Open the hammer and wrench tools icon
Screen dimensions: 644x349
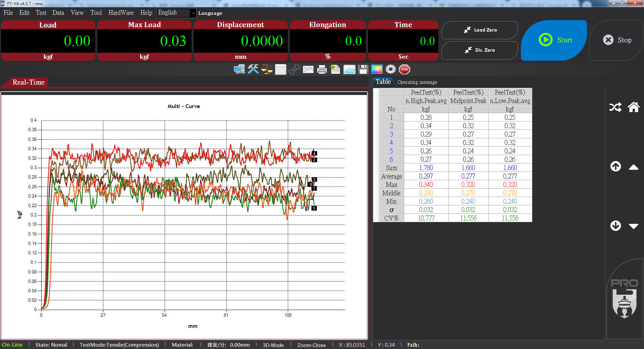coord(253,69)
